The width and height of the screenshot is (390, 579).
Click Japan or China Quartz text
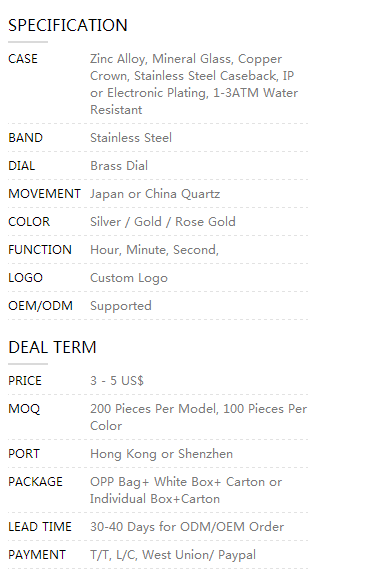click(155, 194)
